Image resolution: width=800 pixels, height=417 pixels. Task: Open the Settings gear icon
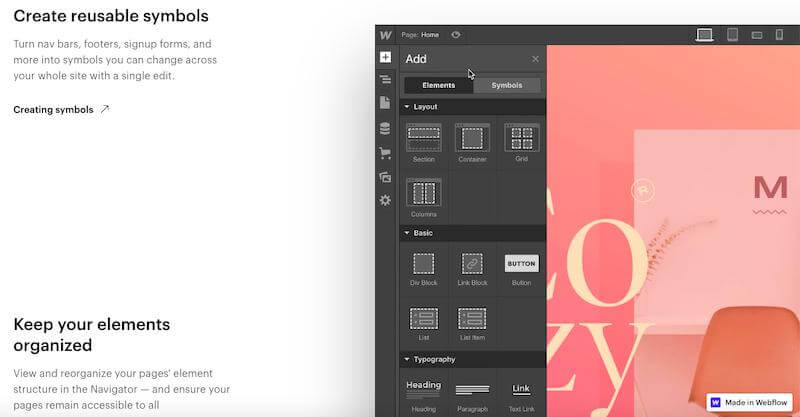coord(385,200)
